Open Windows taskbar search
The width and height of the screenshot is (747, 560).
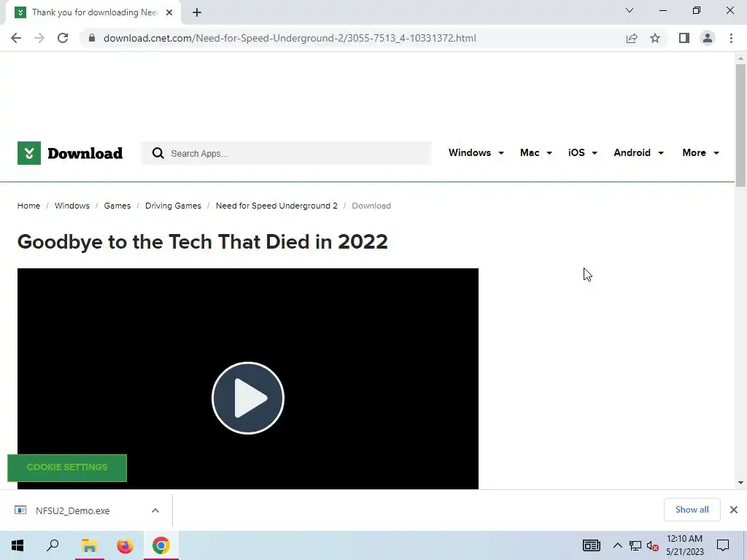tap(53, 545)
